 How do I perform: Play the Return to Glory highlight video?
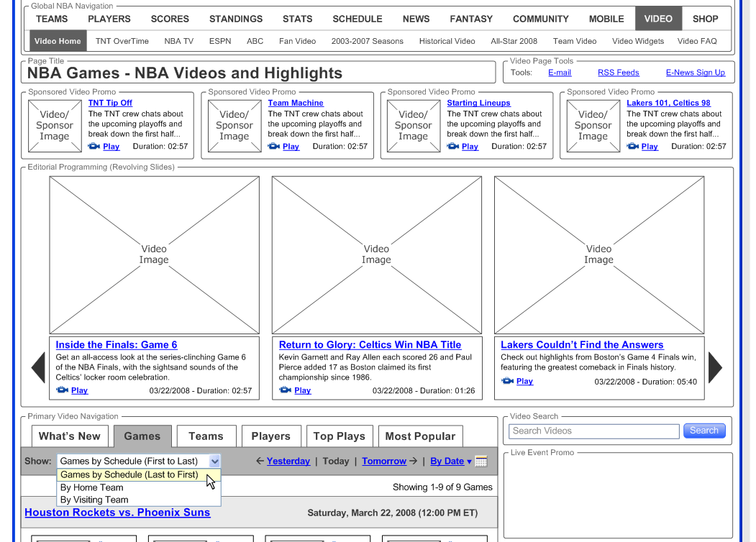pos(302,390)
